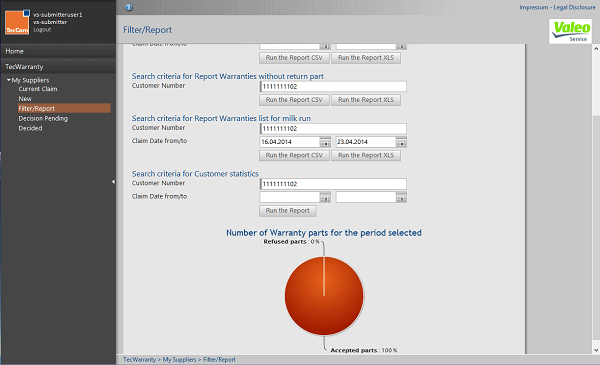The image size is (600, 365).
Task: Click the TecCom logo
Action: 17,22
